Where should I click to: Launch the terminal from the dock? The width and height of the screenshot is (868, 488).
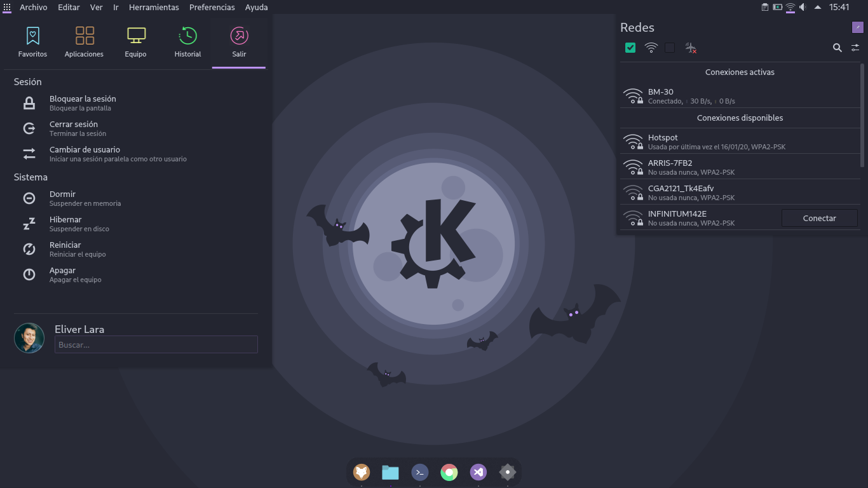click(x=420, y=472)
